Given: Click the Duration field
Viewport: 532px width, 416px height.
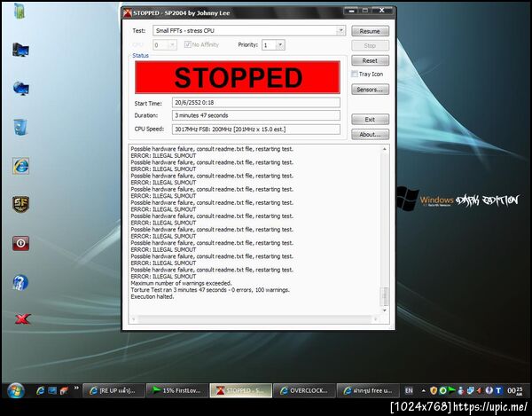Looking at the screenshot, I should pos(256,115).
